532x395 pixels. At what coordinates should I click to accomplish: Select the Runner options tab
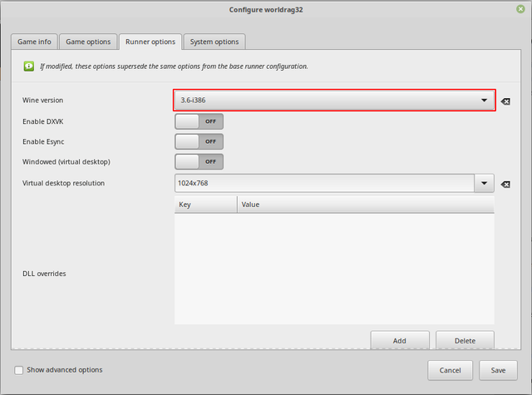pos(150,42)
